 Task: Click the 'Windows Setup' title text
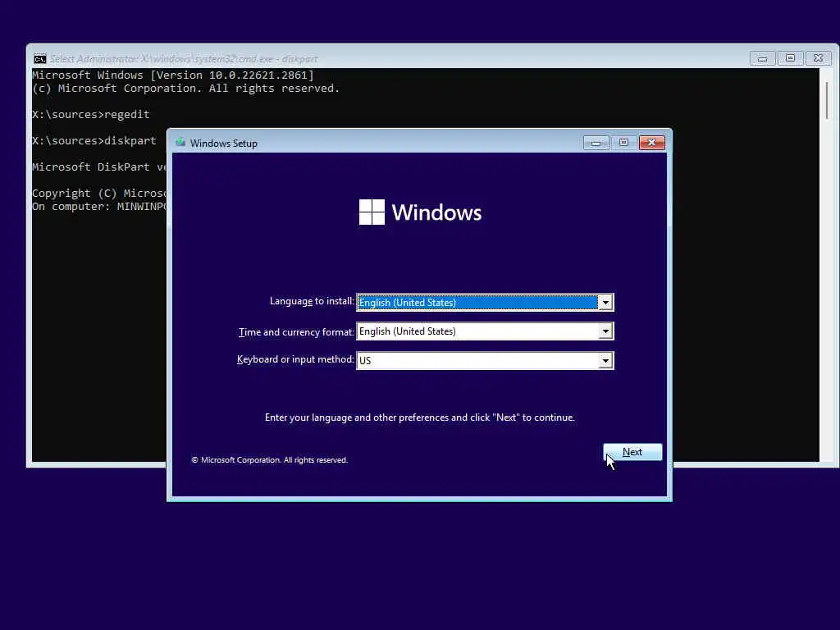click(223, 144)
